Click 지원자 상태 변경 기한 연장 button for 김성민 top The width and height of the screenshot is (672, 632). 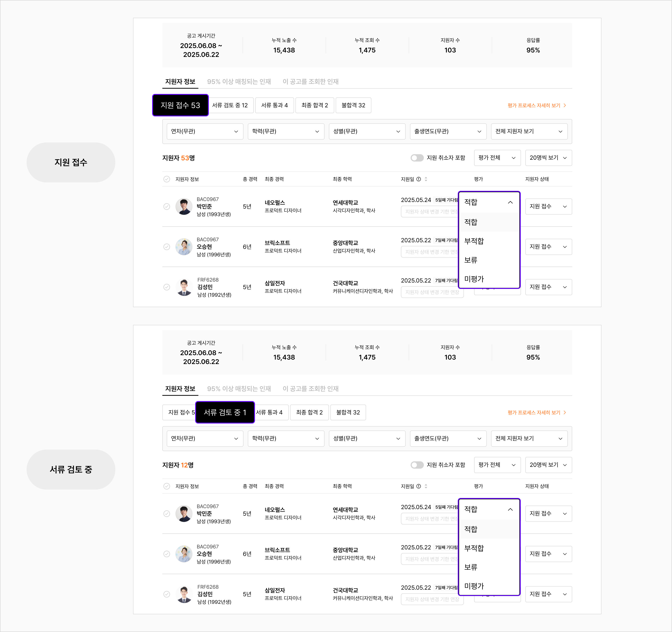[x=432, y=292]
